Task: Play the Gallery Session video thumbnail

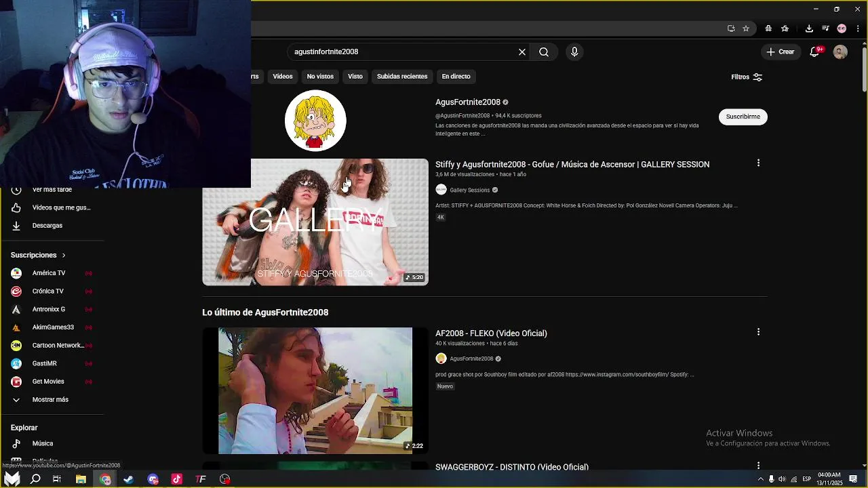Action: (315, 222)
